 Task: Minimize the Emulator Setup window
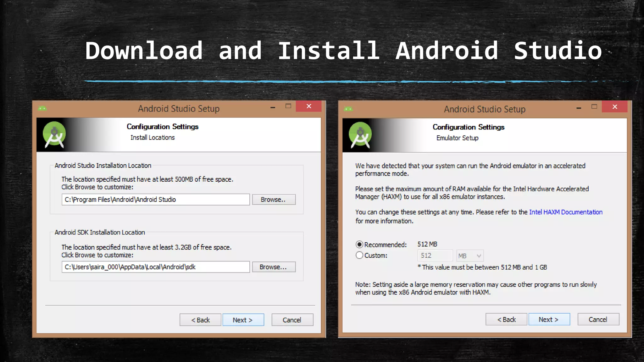[x=579, y=108]
